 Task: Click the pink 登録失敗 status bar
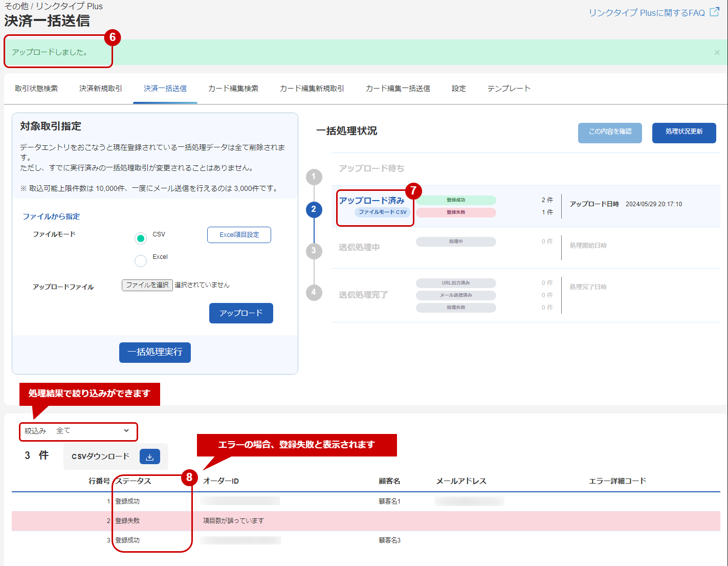[456, 212]
